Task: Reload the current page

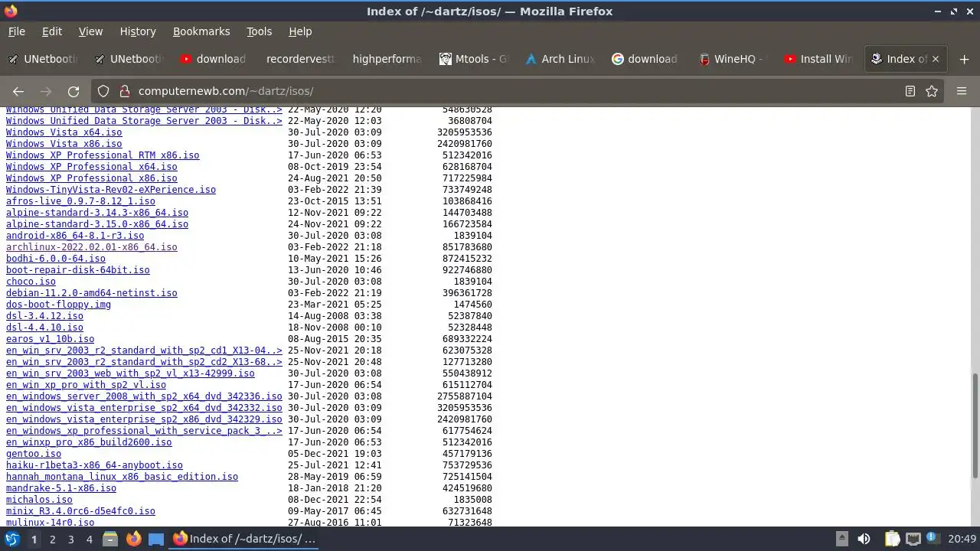Action: (73, 91)
